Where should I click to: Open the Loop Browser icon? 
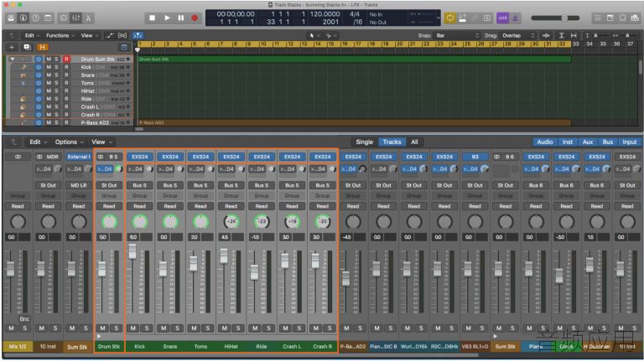pyautogui.click(x=623, y=18)
